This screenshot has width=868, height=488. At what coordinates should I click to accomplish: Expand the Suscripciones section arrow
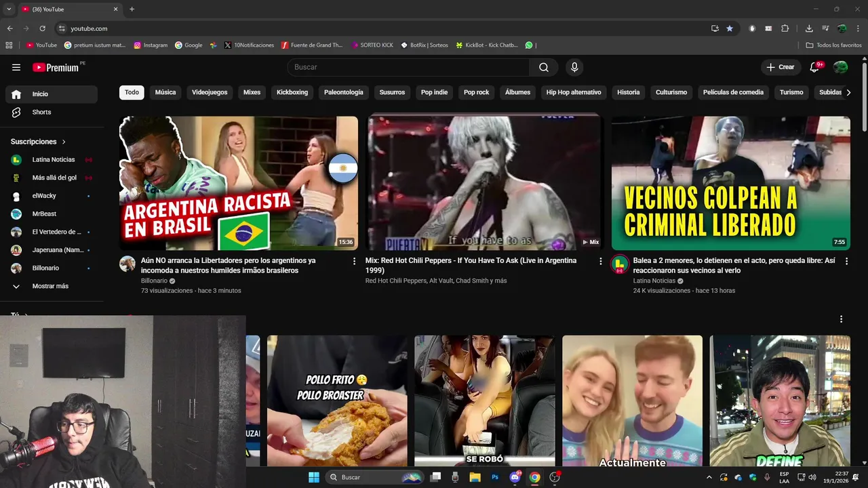64,142
